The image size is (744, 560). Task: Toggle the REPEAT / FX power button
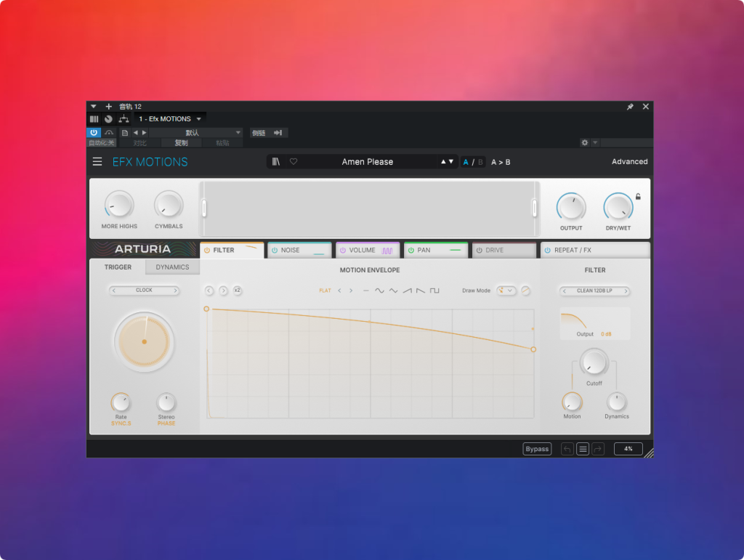click(x=548, y=251)
